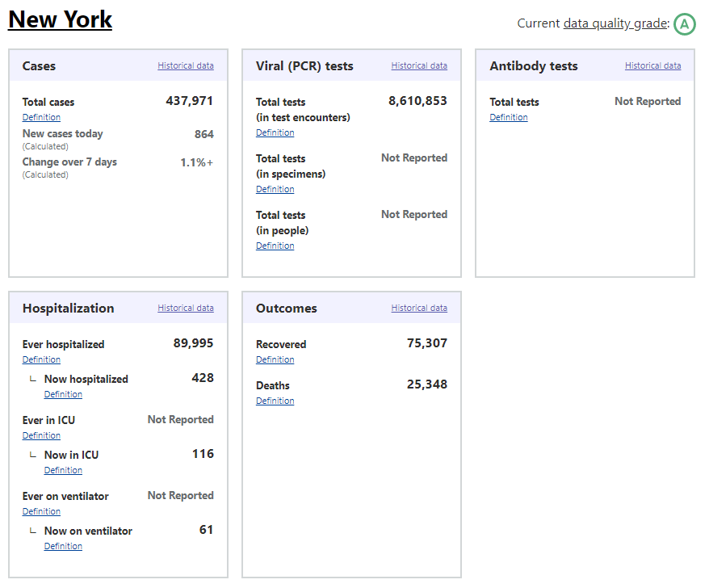The height and width of the screenshot is (588, 709).
Task: Click the Antibody tests card title
Action: coord(534,66)
